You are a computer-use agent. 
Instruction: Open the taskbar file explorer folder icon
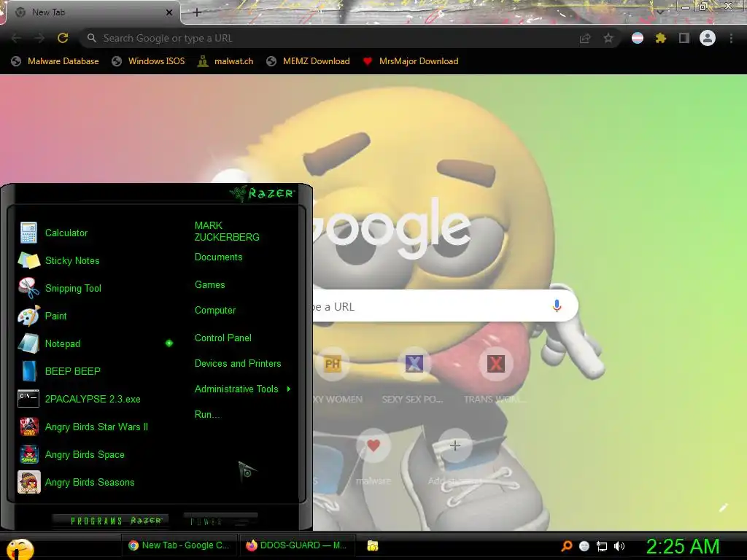[373, 545]
